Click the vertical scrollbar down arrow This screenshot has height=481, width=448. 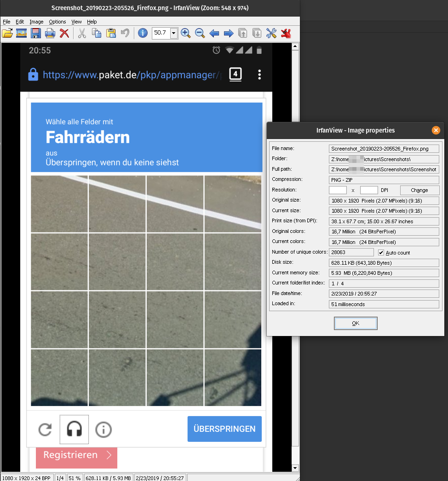pyautogui.click(x=295, y=468)
